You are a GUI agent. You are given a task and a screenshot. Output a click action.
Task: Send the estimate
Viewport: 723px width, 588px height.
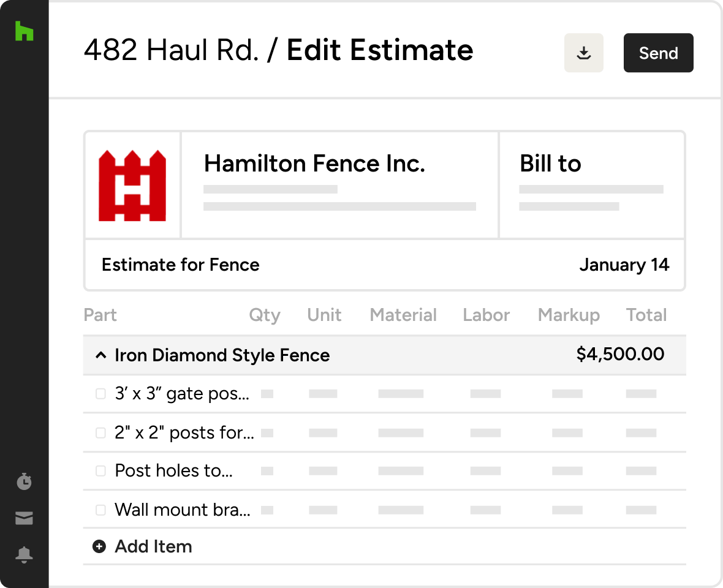point(658,53)
